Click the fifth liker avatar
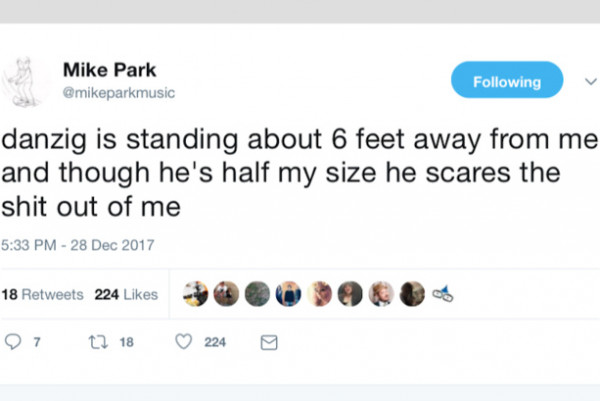600x401 pixels. pos(319,294)
